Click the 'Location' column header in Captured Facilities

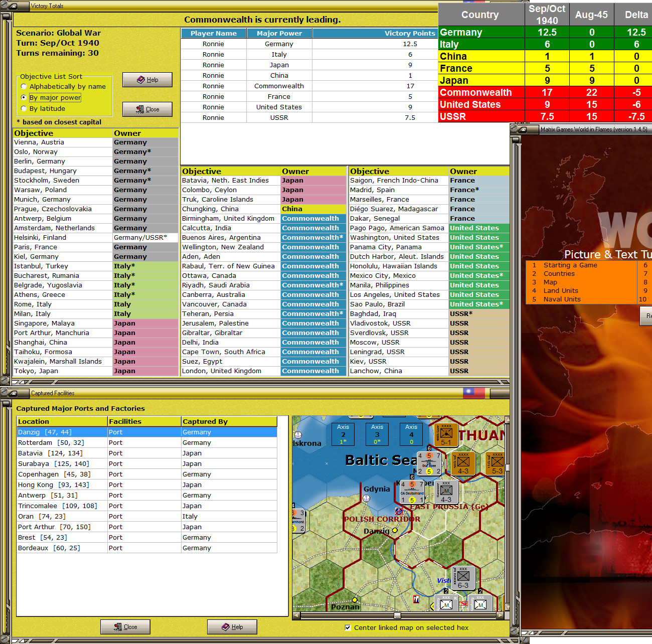point(62,421)
